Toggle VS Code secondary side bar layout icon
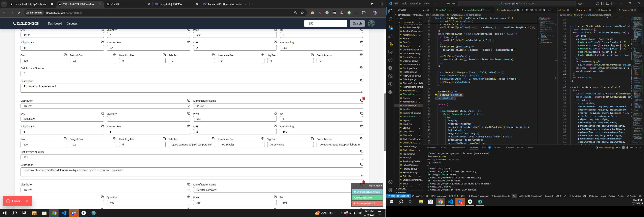 pyautogui.click(x=613, y=3)
